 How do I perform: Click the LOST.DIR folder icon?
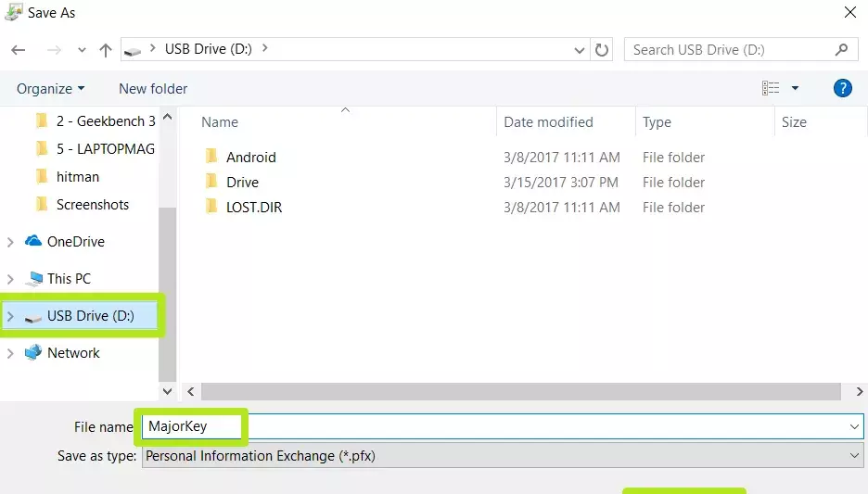click(211, 207)
